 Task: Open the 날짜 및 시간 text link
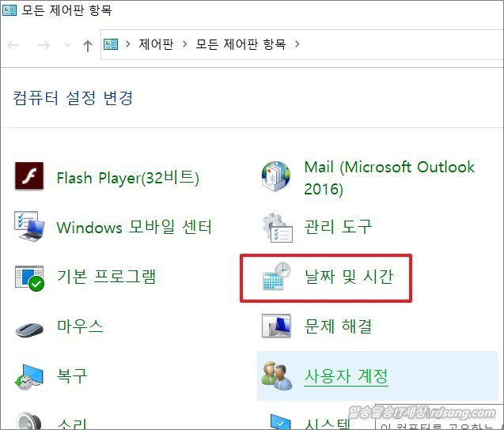[x=348, y=277]
